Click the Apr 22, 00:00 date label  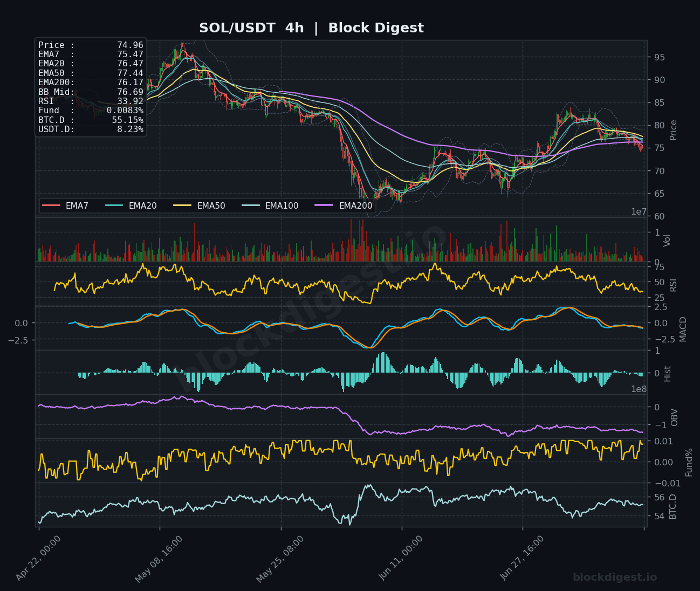coord(39,558)
